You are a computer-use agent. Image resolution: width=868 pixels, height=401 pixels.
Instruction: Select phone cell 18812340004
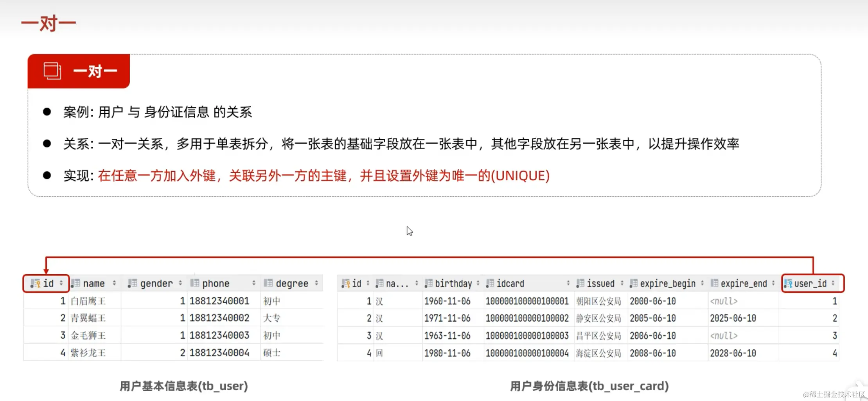[x=219, y=353]
